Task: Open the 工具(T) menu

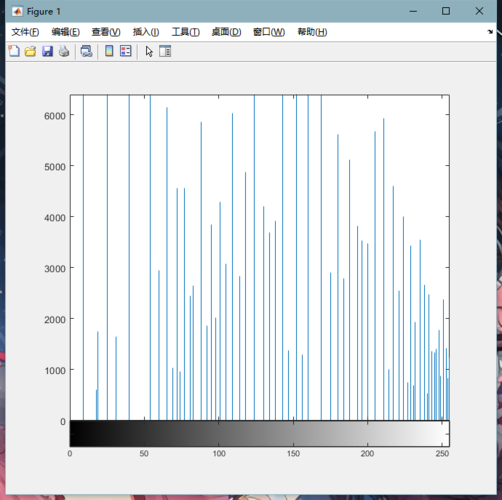Action: coord(186,32)
